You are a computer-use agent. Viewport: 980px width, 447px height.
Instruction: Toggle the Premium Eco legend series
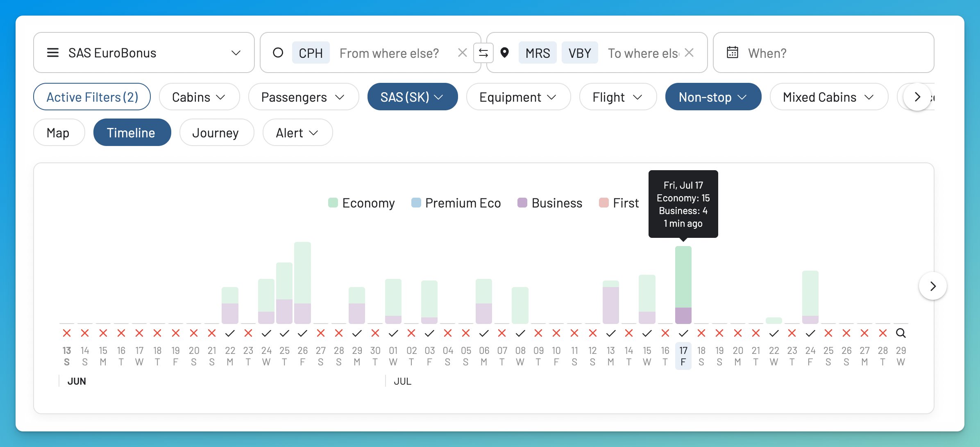(x=456, y=203)
